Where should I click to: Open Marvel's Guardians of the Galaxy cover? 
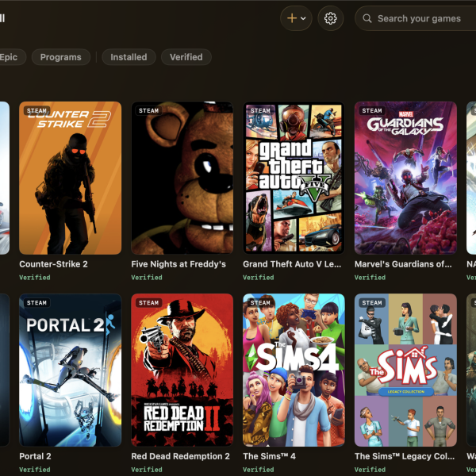coord(405,178)
